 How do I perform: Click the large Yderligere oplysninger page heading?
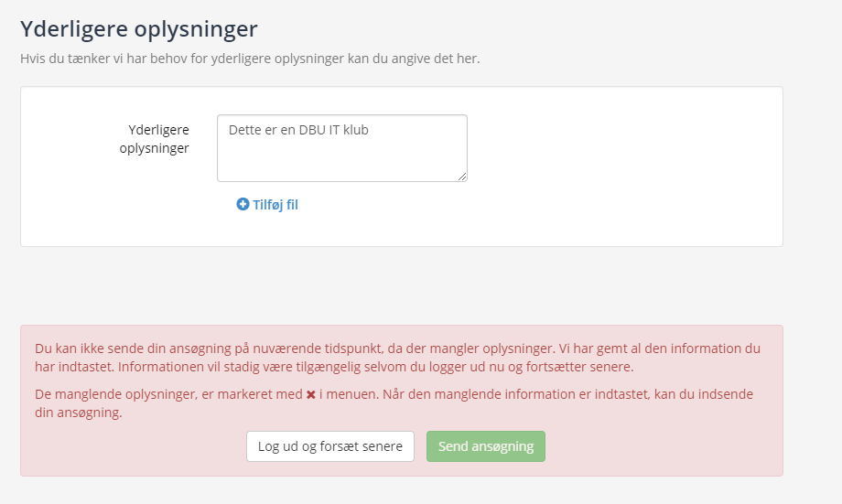(x=139, y=29)
